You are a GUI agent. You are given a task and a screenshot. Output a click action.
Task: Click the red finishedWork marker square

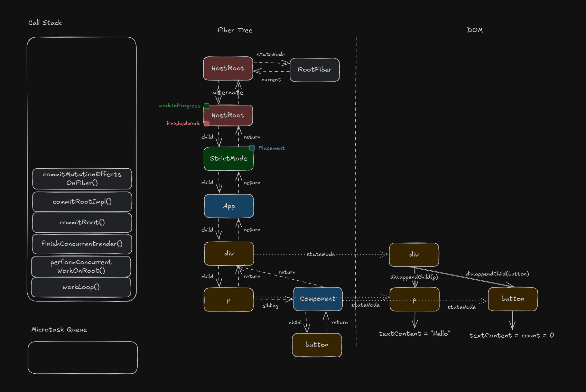[x=206, y=123]
